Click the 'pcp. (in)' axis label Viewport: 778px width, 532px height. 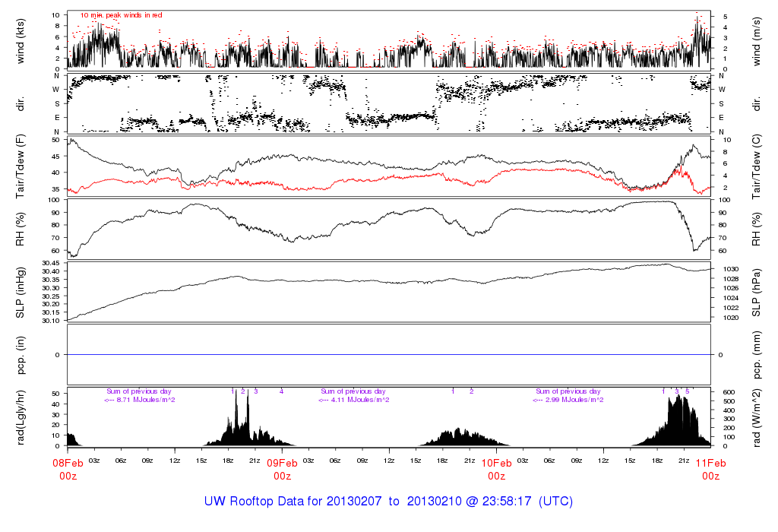pyautogui.click(x=21, y=354)
